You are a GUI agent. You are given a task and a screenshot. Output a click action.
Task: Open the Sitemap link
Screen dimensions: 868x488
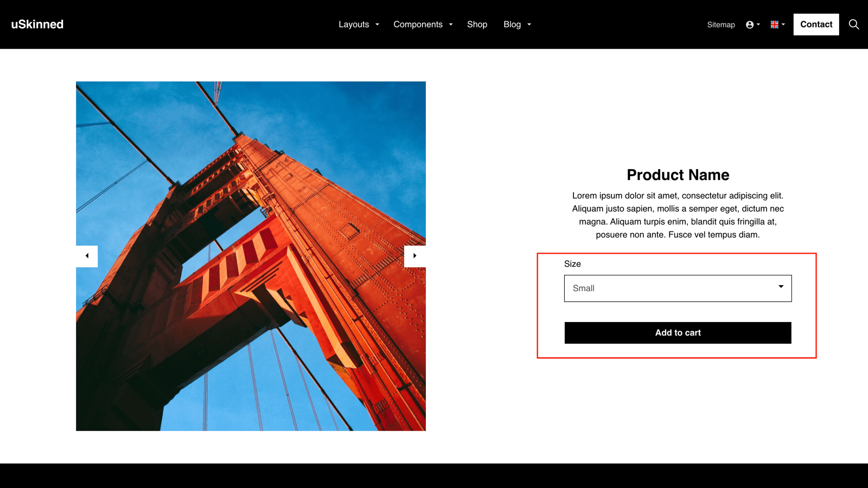point(720,24)
